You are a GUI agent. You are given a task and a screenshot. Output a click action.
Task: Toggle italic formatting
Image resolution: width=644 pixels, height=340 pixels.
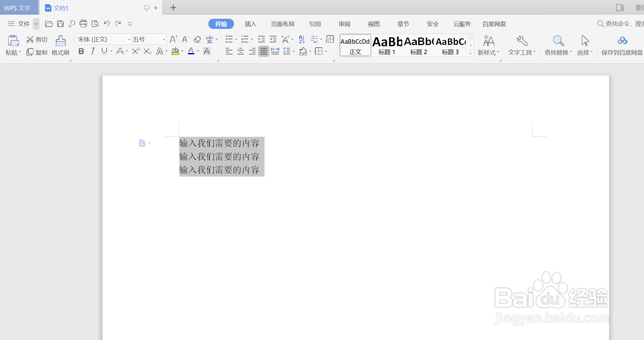click(x=93, y=51)
